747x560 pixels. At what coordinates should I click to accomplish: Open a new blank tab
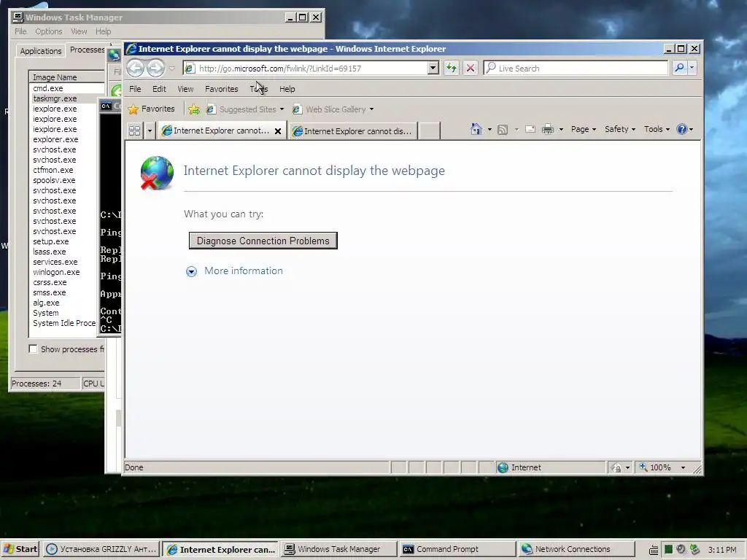(x=429, y=131)
